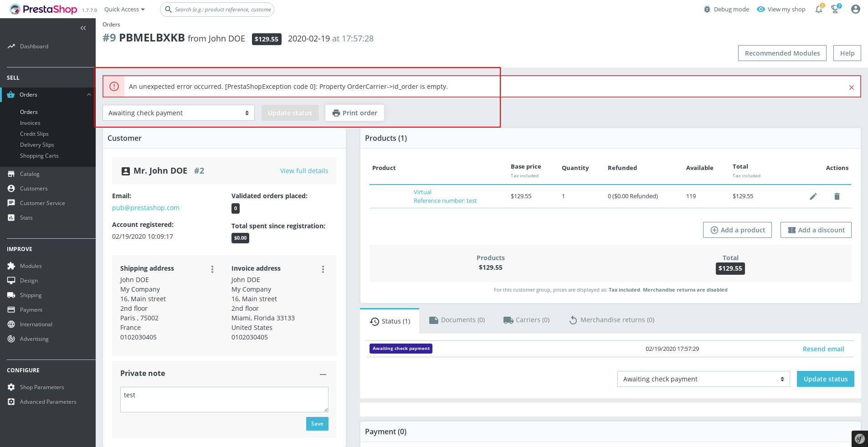Click Add a discount button

(x=816, y=230)
